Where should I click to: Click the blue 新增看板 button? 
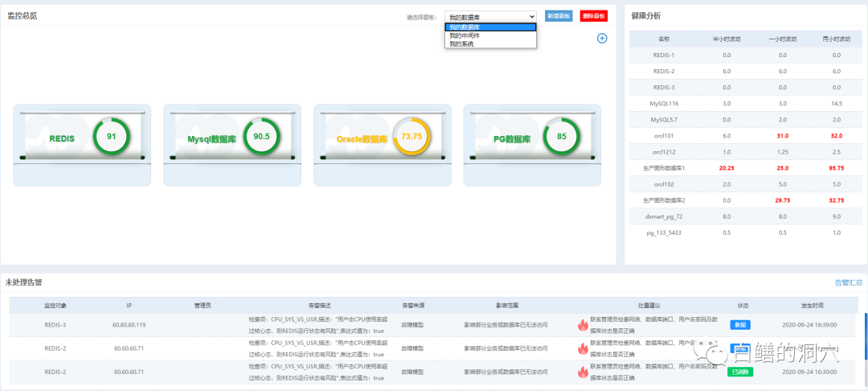(x=559, y=16)
